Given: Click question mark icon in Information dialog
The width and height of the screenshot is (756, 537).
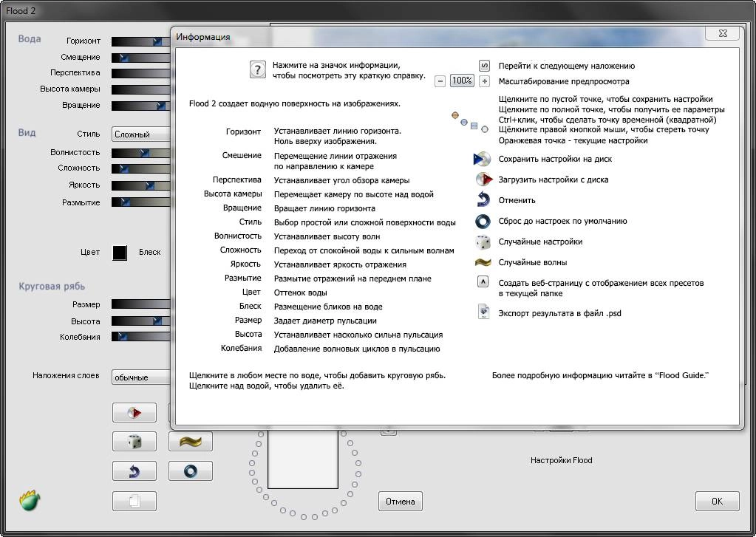Looking at the screenshot, I should point(257,69).
